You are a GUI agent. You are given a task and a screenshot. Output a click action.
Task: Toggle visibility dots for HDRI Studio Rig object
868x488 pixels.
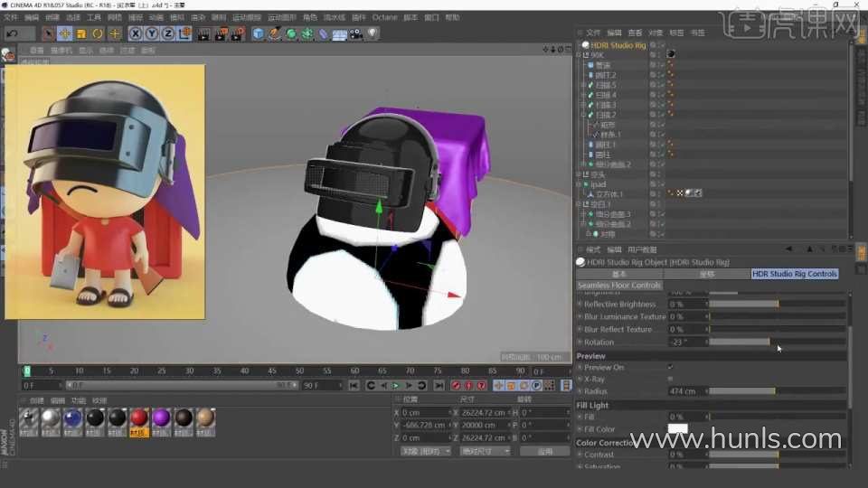click(x=653, y=44)
